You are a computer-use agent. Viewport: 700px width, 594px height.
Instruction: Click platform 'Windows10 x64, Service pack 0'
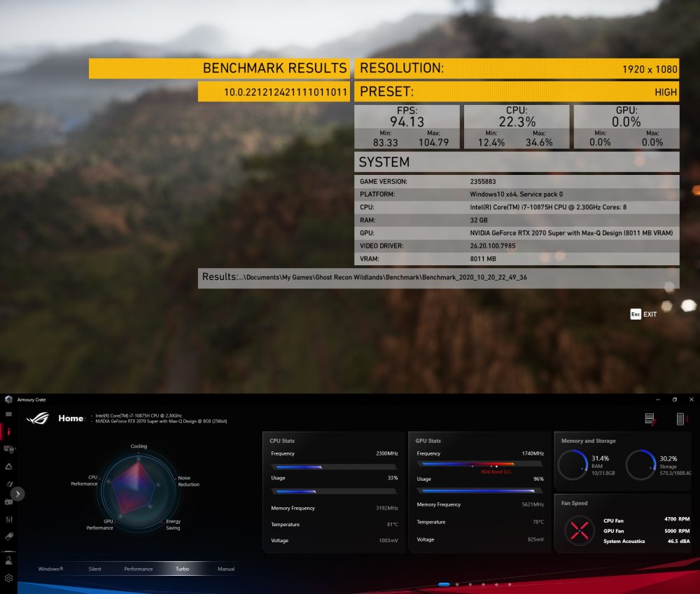(516, 194)
